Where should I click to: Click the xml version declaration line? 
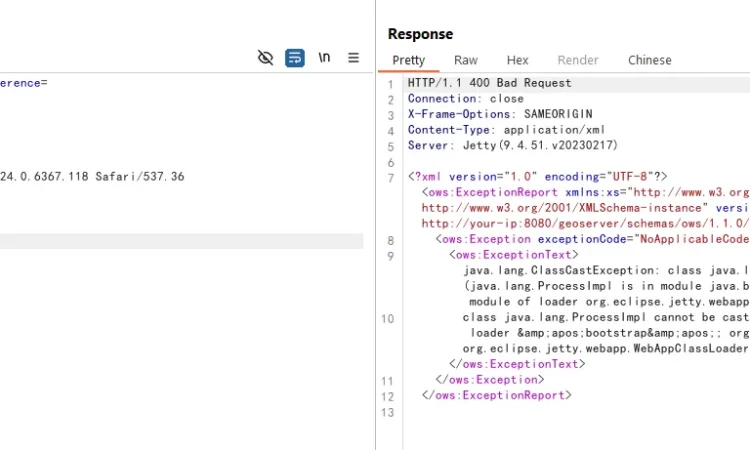tap(537, 176)
